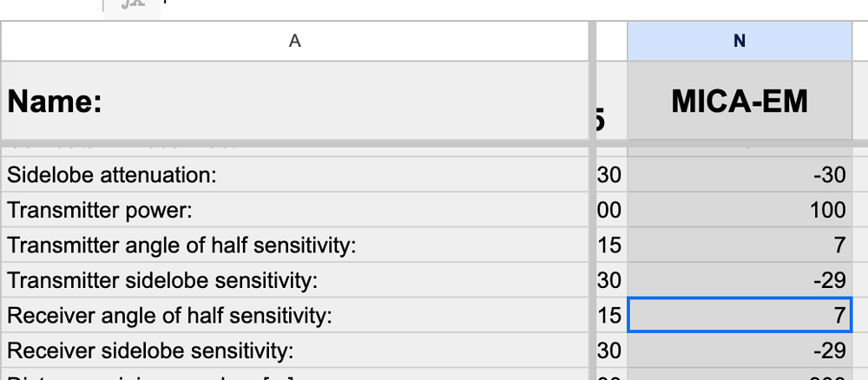Click "Transmitter angle of half sensitivity:" cell
868x380 pixels.
[x=294, y=245]
